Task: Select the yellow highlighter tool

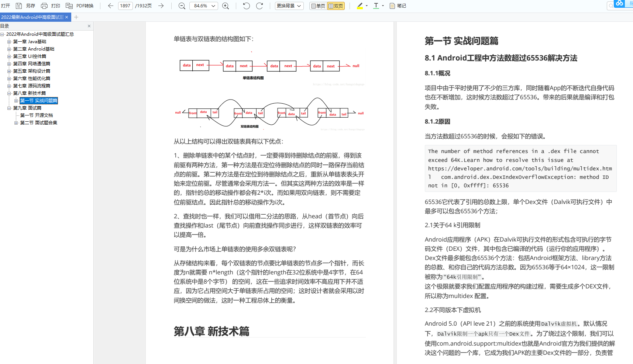Action: click(360, 6)
